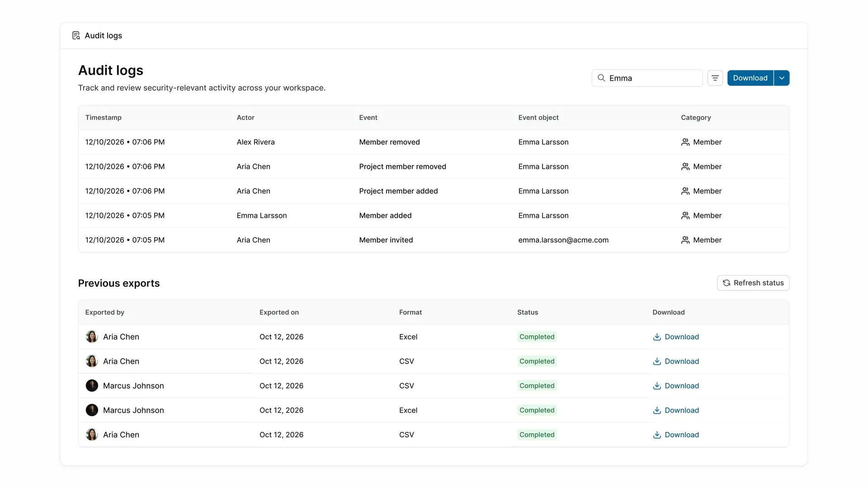Click Member icon in Member removed row
868x488 pixels.
click(685, 142)
